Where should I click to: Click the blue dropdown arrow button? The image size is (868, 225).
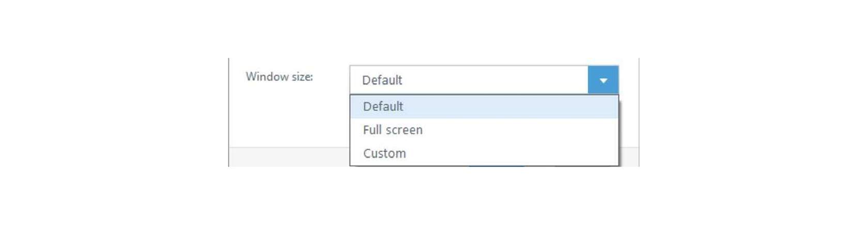603,80
